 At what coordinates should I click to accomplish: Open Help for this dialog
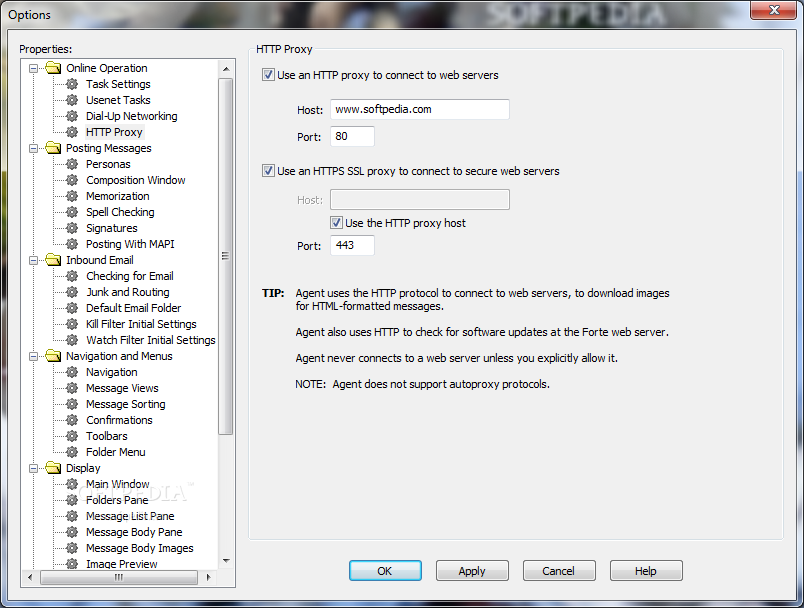646,571
